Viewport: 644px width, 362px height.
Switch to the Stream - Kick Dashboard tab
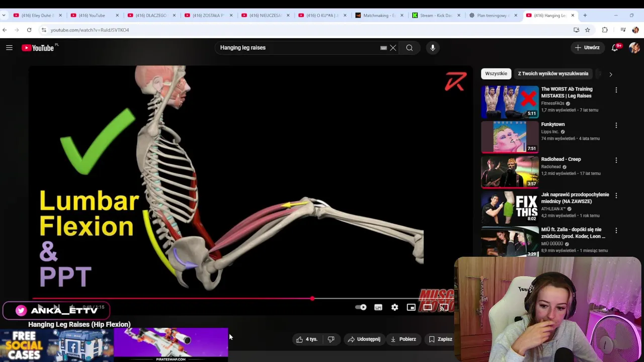(x=435, y=16)
